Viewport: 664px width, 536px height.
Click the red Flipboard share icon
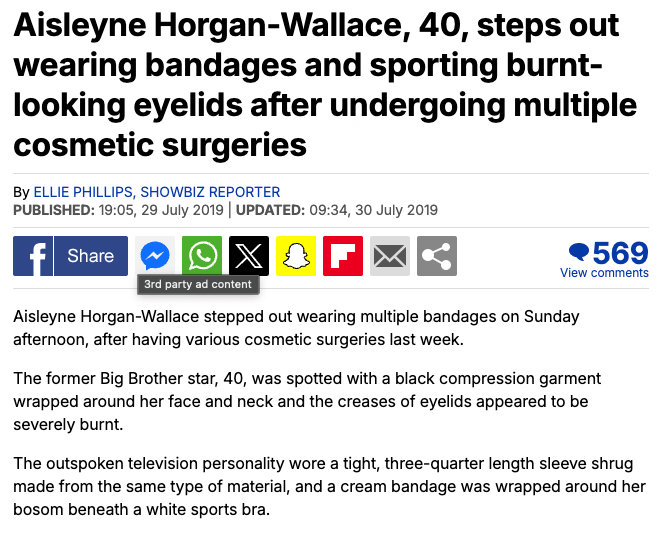click(343, 256)
